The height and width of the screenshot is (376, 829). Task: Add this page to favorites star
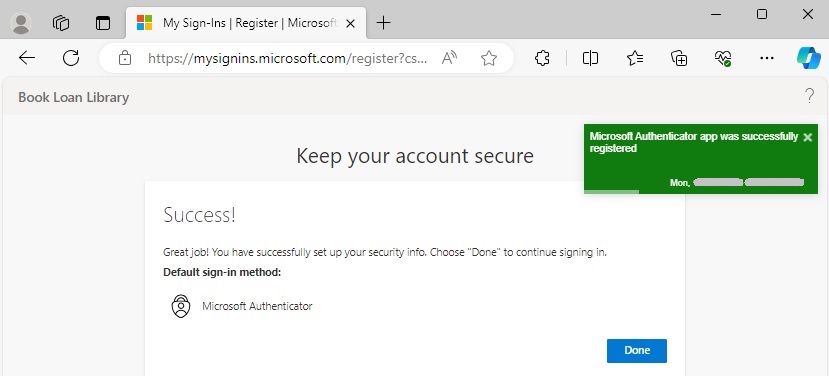(x=489, y=58)
